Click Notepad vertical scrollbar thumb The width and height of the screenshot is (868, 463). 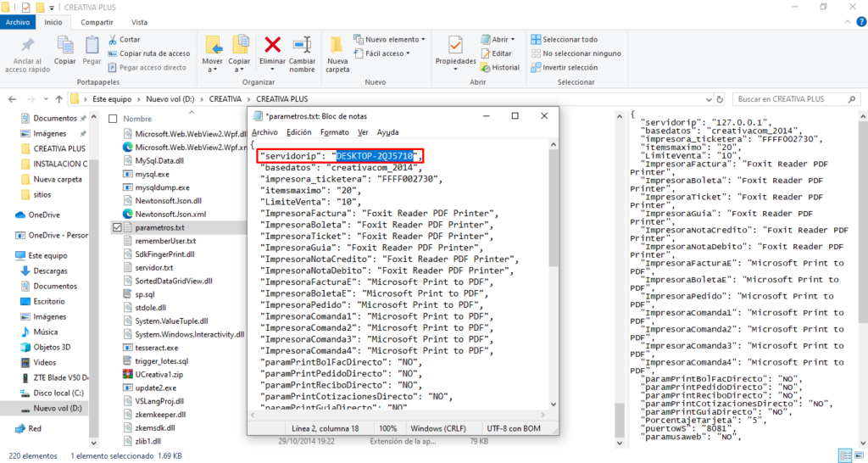coord(553,209)
